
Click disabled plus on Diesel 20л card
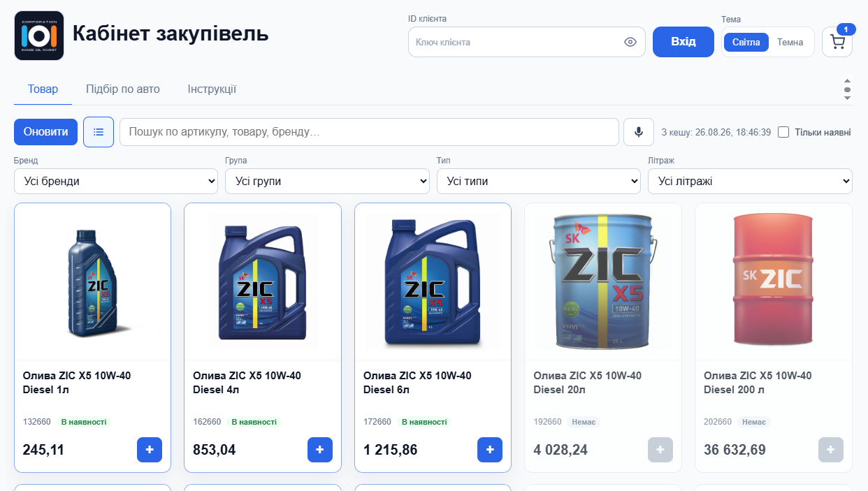coord(660,450)
